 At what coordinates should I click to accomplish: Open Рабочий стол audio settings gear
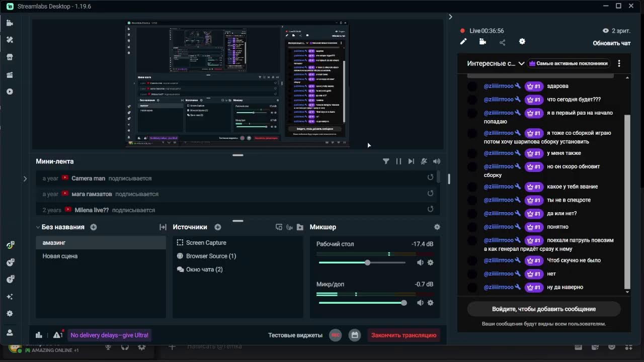tap(430, 262)
